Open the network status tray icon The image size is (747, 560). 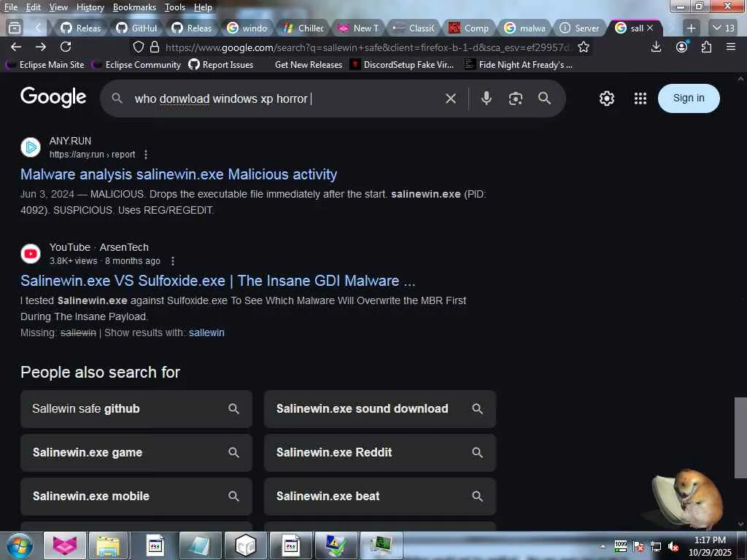tap(656, 546)
